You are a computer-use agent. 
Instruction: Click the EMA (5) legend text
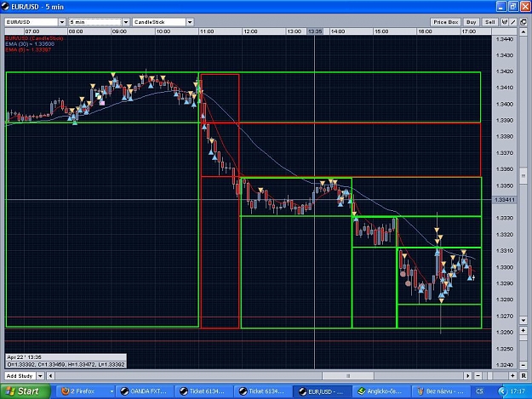click(x=28, y=50)
